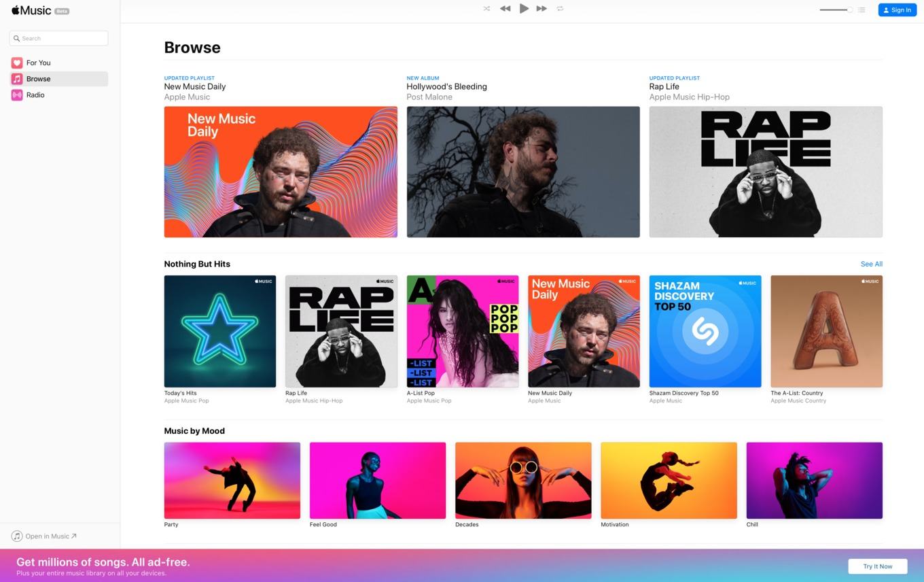Click Apple Music Country curator label

coord(798,400)
